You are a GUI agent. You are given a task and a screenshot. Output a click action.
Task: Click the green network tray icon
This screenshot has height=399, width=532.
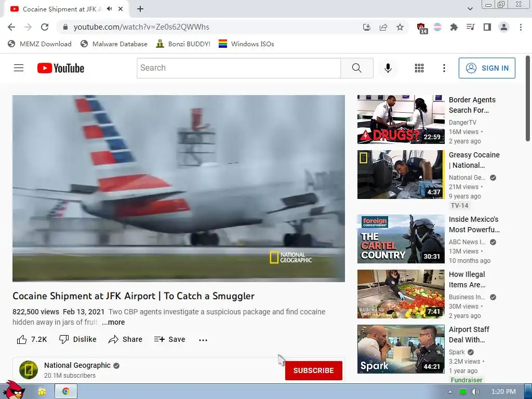[x=462, y=392]
